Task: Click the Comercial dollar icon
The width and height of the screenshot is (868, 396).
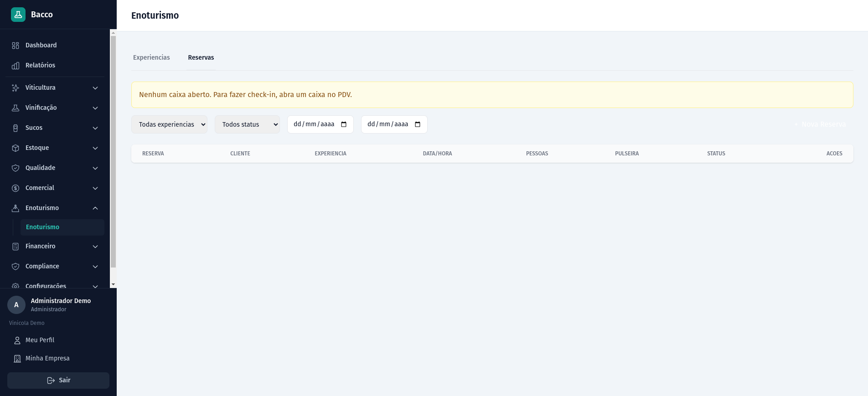Action: (15, 188)
